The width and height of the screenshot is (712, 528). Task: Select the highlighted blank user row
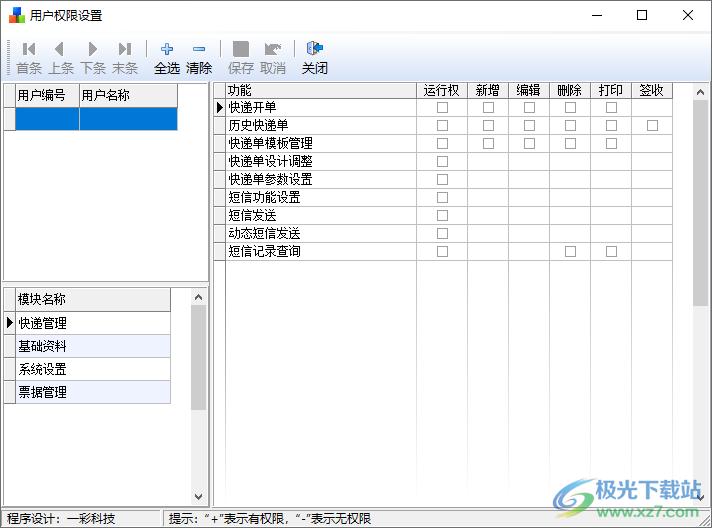pyautogui.click(x=96, y=119)
